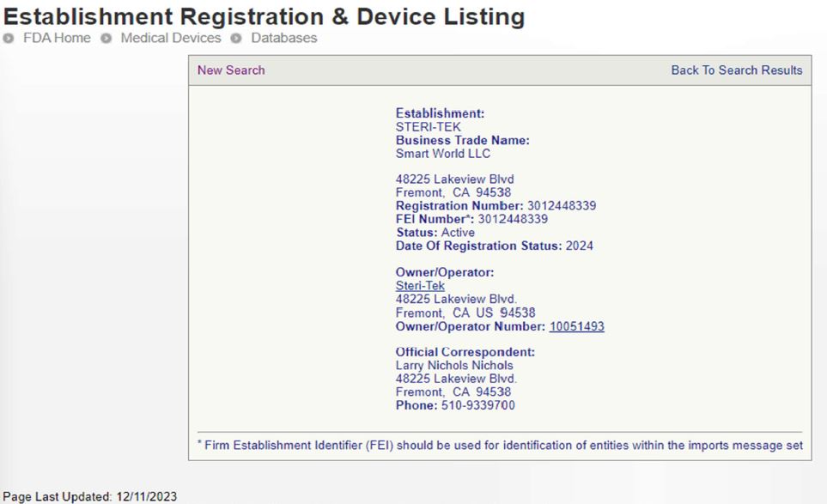Click the phone number 510-9339700
This screenshot has height=504, width=827.
(477, 405)
